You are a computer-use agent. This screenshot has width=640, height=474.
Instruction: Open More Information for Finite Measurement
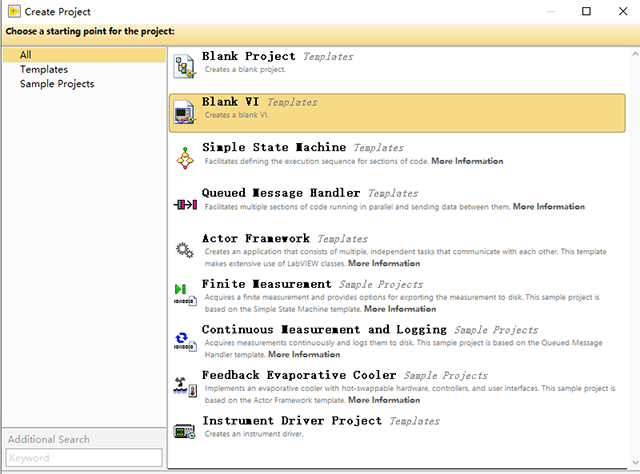tap(356, 308)
